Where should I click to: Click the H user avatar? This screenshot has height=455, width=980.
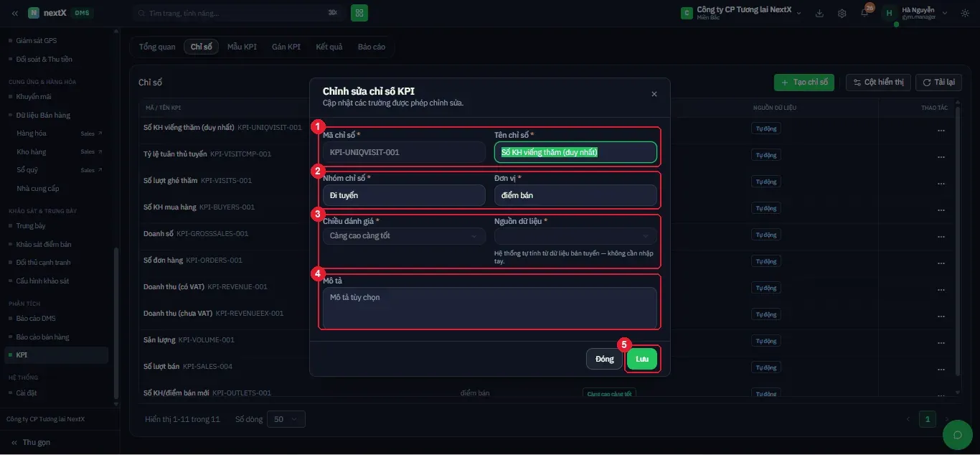[x=890, y=13]
